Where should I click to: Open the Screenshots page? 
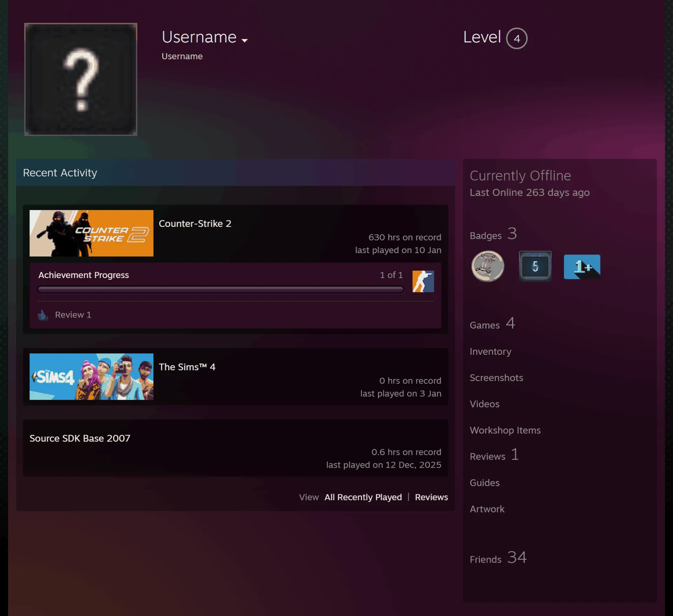click(x=496, y=378)
